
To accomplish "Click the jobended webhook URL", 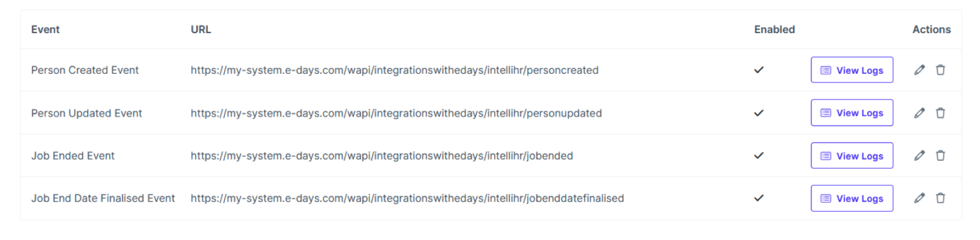I will coord(382,156).
